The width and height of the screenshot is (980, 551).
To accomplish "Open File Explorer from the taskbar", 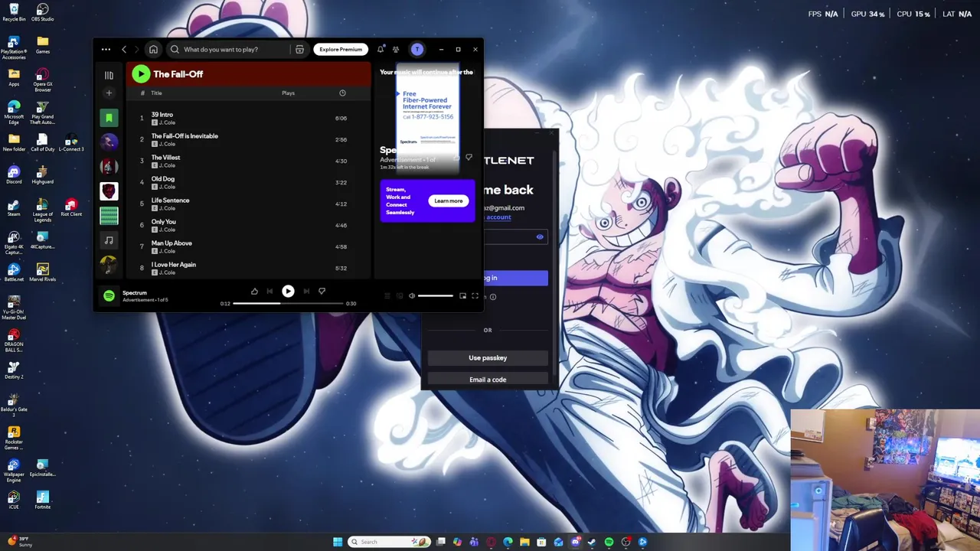I will [x=524, y=542].
